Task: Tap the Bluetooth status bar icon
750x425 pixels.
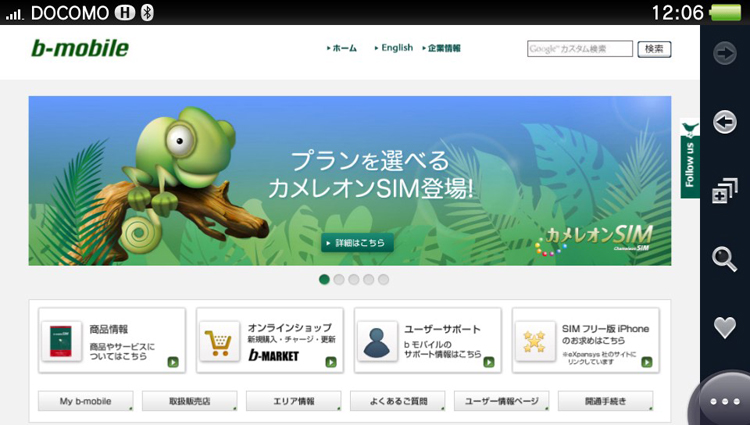Action: [147, 13]
